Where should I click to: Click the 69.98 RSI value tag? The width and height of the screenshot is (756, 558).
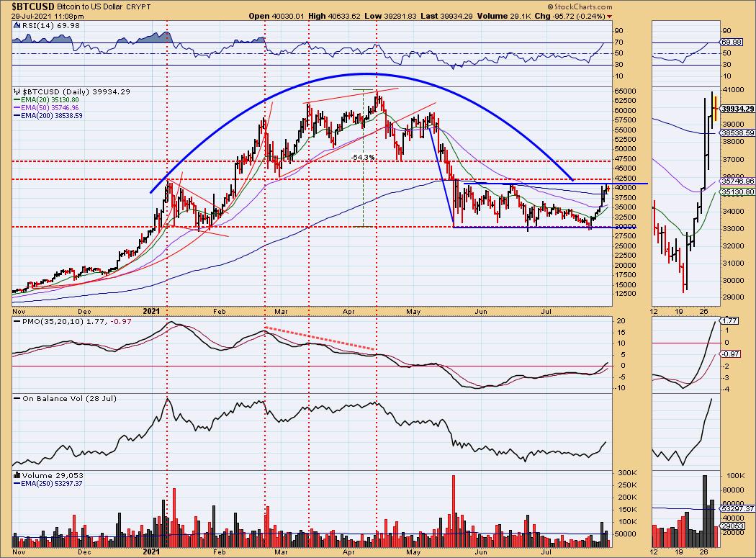click(732, 42)
